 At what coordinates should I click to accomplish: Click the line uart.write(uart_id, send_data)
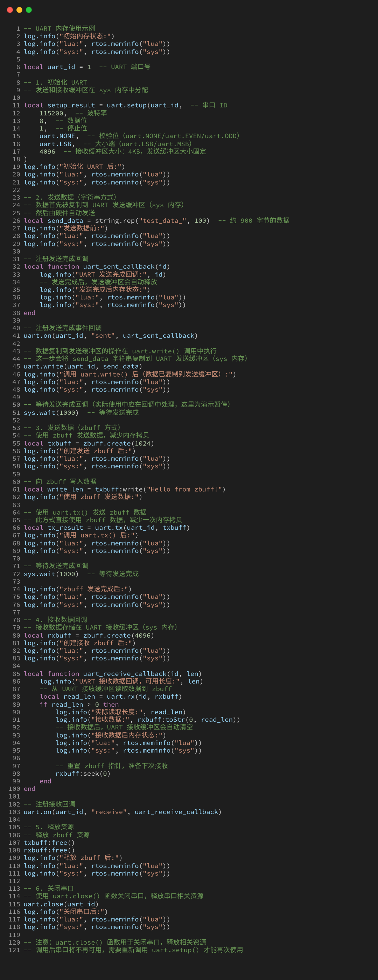click(x=83, y=366)
